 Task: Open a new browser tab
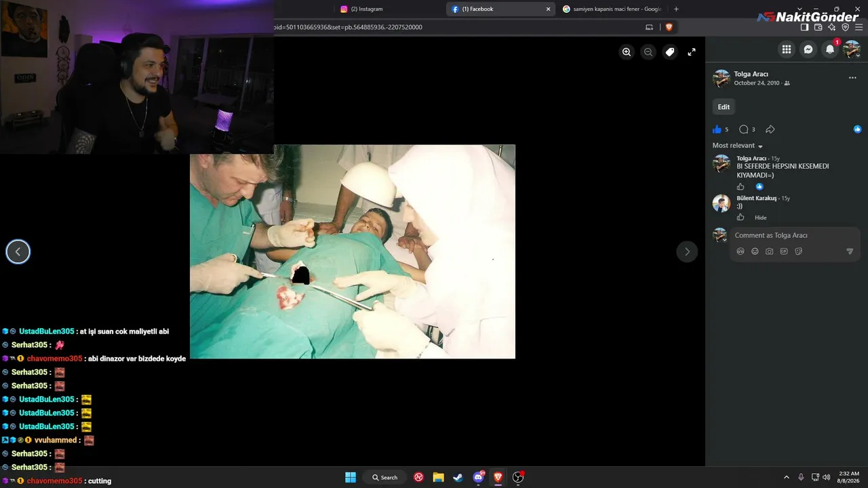(x=676, y=9)
